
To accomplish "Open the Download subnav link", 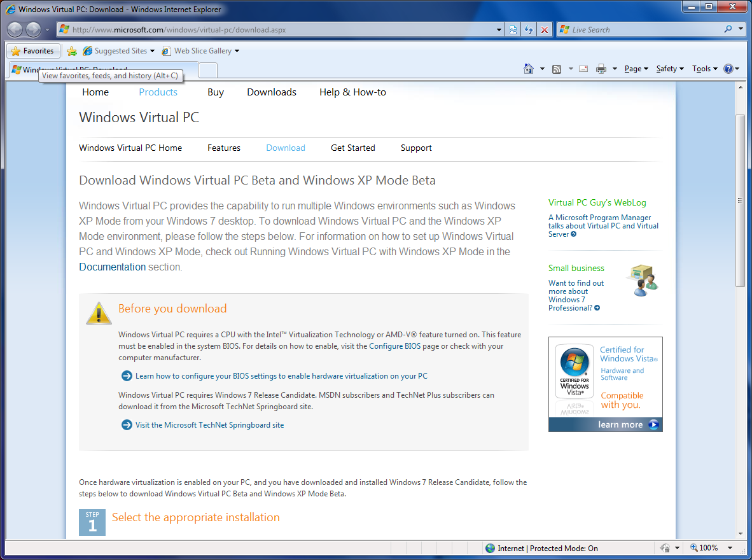I will [286, 148].
